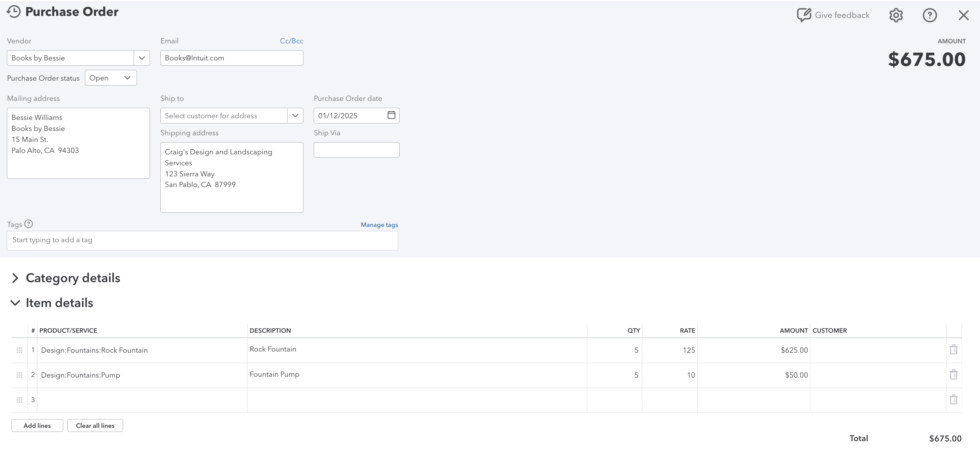The width and height of the screenshot is (980, 455).
Task: Click trash icon on empty line 3
Action: tap(953, 400)
